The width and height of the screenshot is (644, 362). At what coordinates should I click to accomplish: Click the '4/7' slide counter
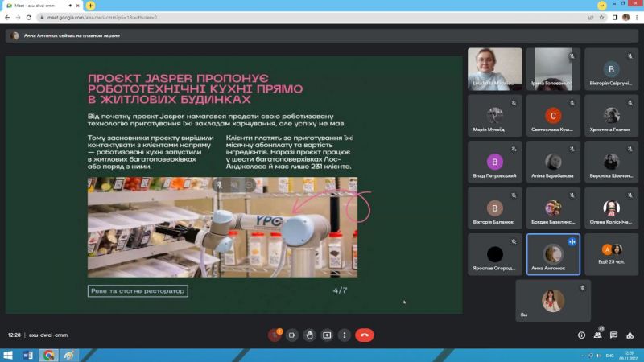click(x=340, y=290)
